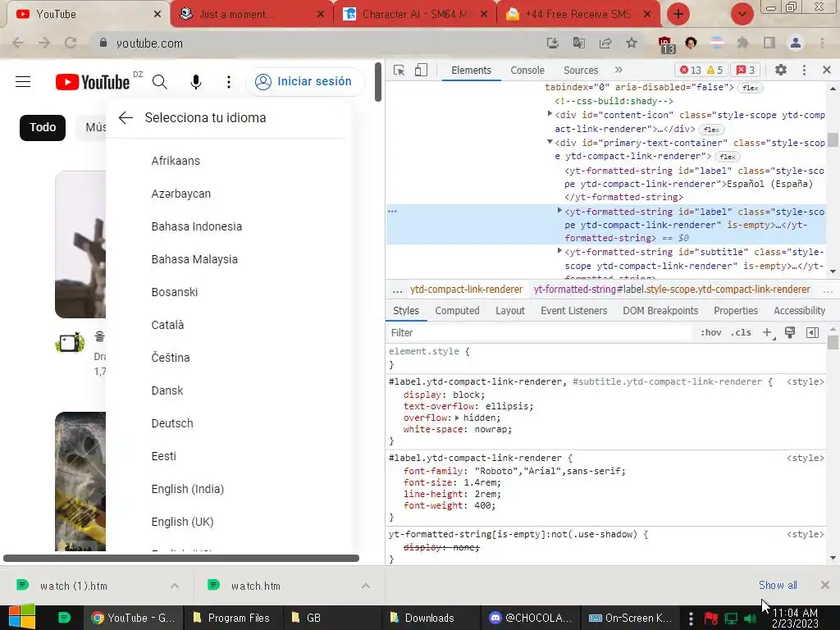Viewport: 840px width, 630px height.
Task: Click the taskbar volume speaker icon
Action: [x=750, y=619]
